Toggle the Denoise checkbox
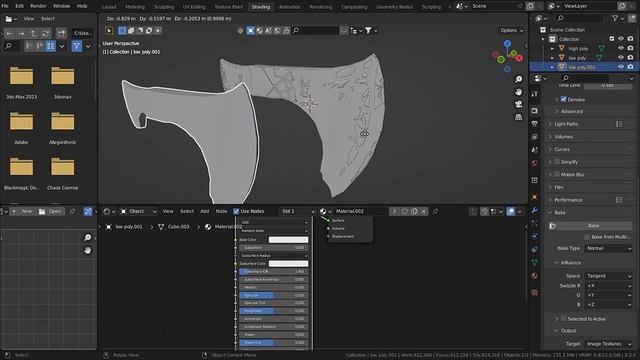Screen dimensions: 640x360 click(564, 99)
